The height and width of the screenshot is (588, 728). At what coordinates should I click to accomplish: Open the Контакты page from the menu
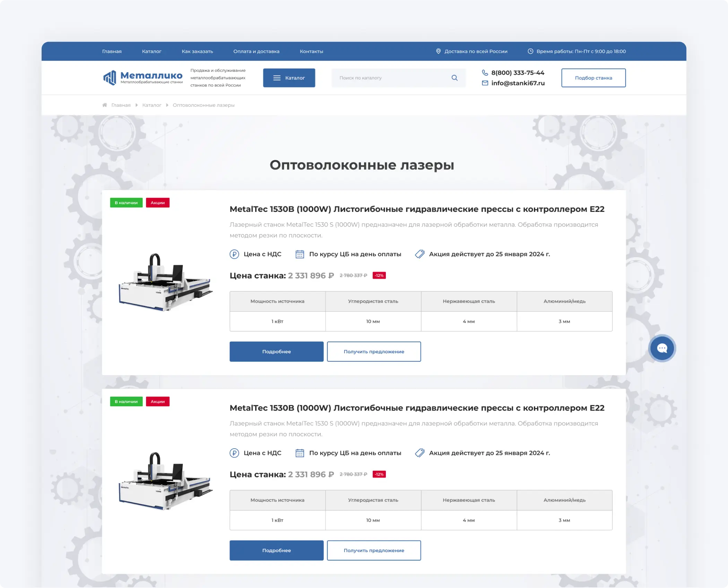click(x=311, y=51)
